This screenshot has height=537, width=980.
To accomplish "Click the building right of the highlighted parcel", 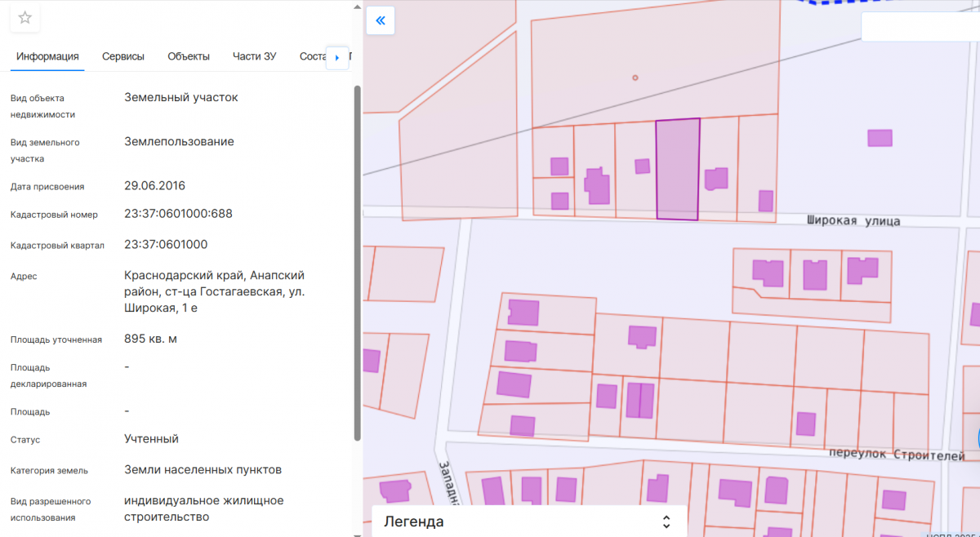I will tap(716, 179).
